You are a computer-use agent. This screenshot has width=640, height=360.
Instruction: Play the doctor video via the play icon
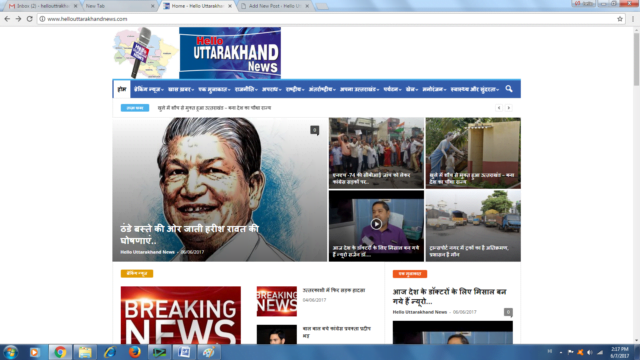tap(376, 224)
